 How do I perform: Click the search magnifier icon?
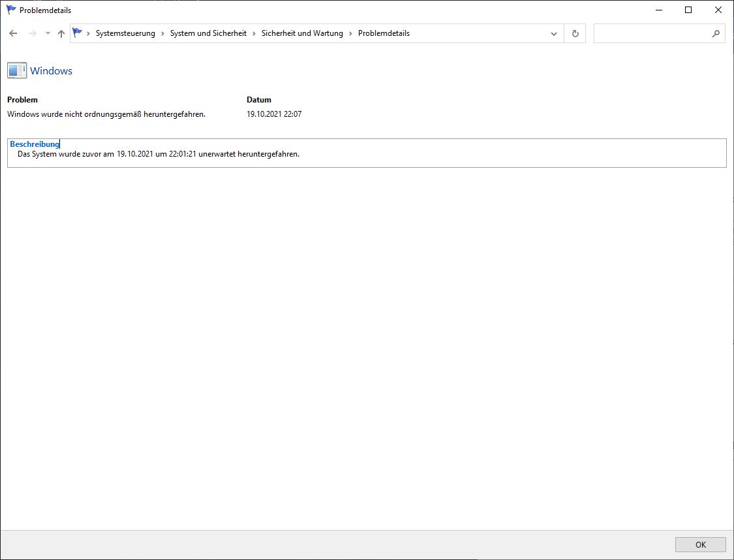click(716, 34)
